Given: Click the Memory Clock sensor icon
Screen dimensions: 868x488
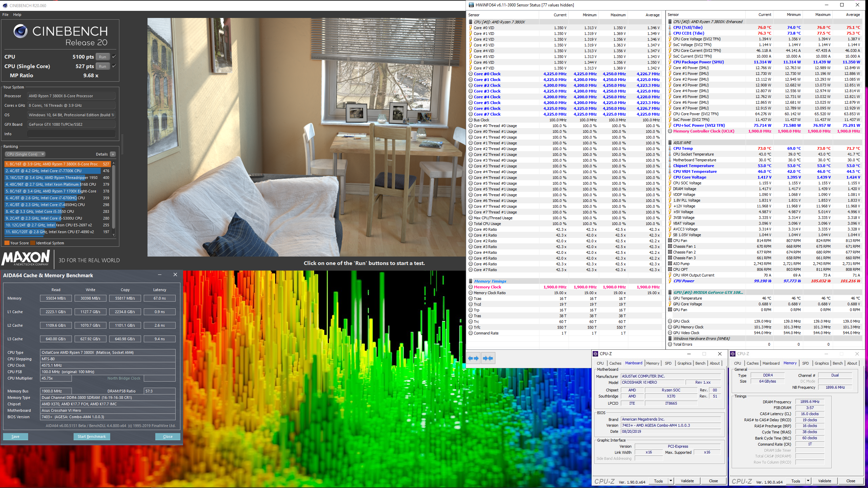Looking at the screenshot, I should [x=471, y=287].
